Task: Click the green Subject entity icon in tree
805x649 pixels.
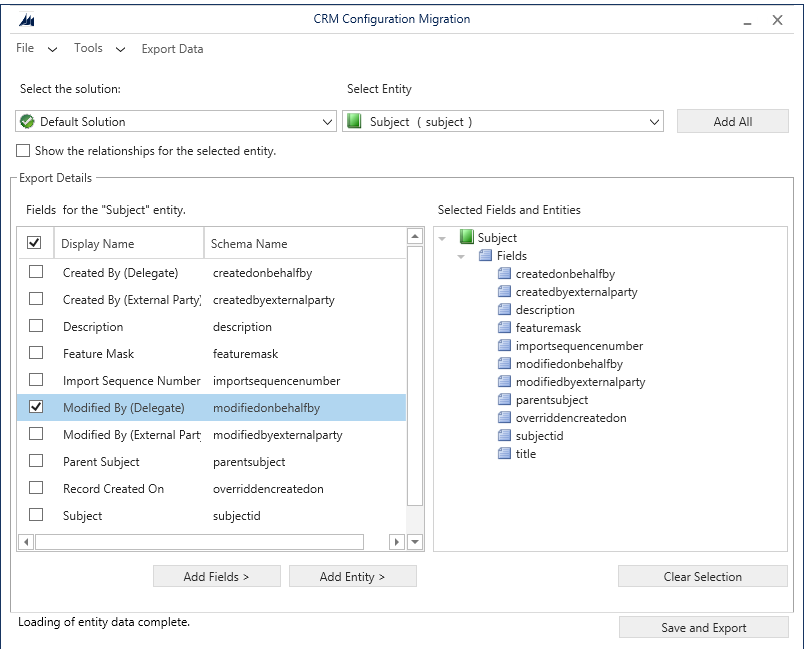Action: coord(467,237)
